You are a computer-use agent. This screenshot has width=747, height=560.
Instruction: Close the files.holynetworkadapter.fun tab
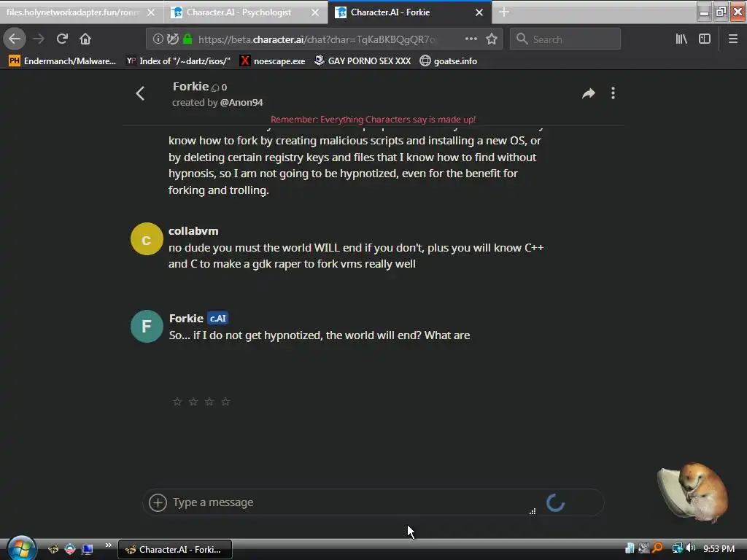pyautogui.click(x=150, y=12)
